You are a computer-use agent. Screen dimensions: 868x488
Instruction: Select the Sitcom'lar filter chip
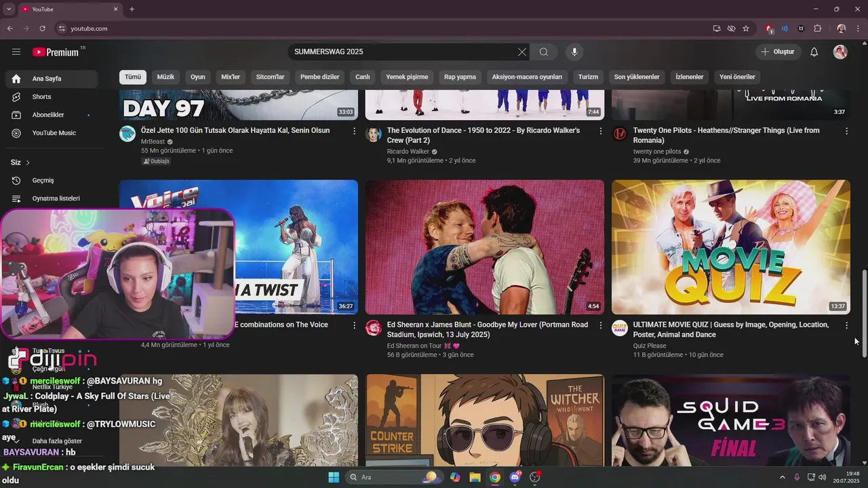(270, 77)
